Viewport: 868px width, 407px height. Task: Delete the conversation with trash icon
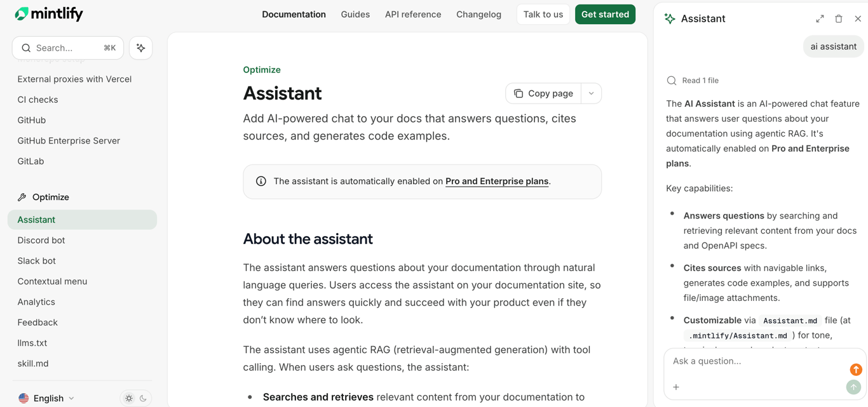[x=839, y=18]
